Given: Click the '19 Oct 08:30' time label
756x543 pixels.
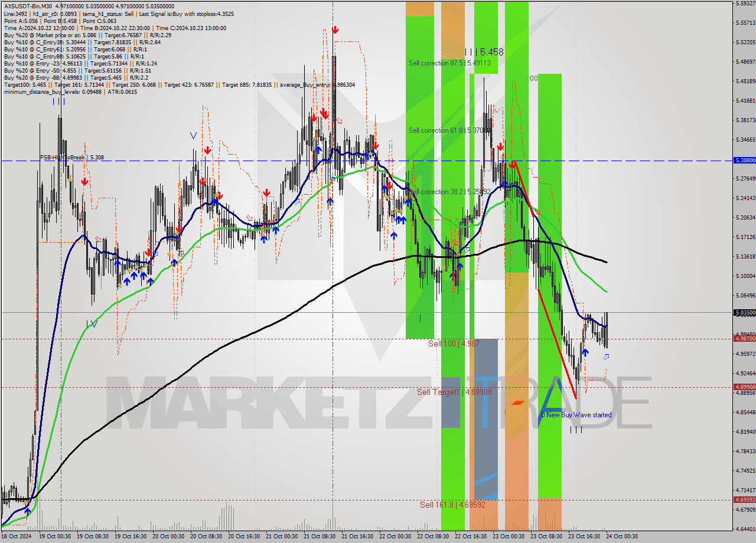Looking at the screenshot, I should (92, 537).
